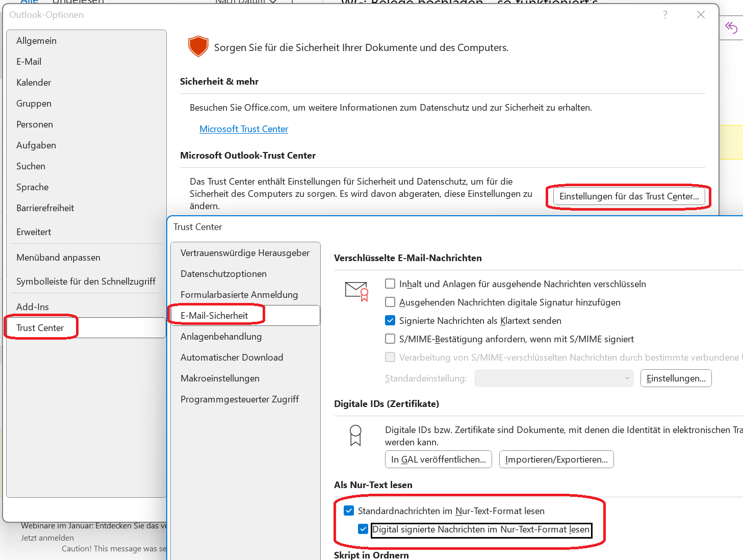Open Gruppen options category
Image resolution: width=743 pixels, height=560 pixels.
(86, 104)
